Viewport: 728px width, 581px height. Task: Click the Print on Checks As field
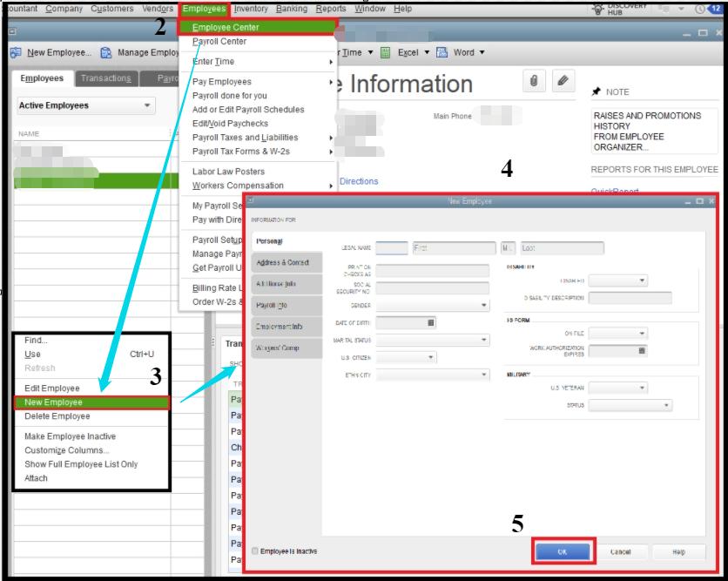432,270
